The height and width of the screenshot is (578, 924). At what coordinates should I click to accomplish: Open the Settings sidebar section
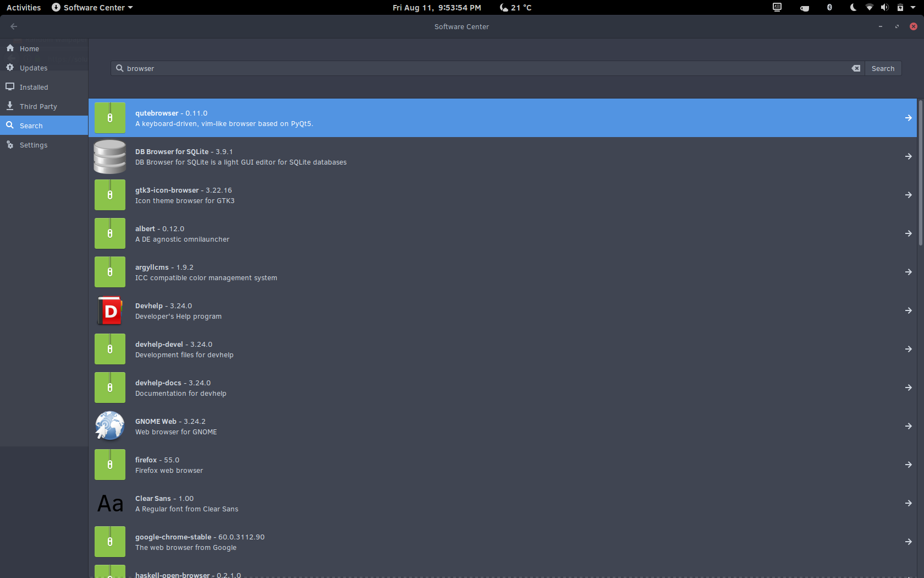pyautogui.click(x=44, y=145)
